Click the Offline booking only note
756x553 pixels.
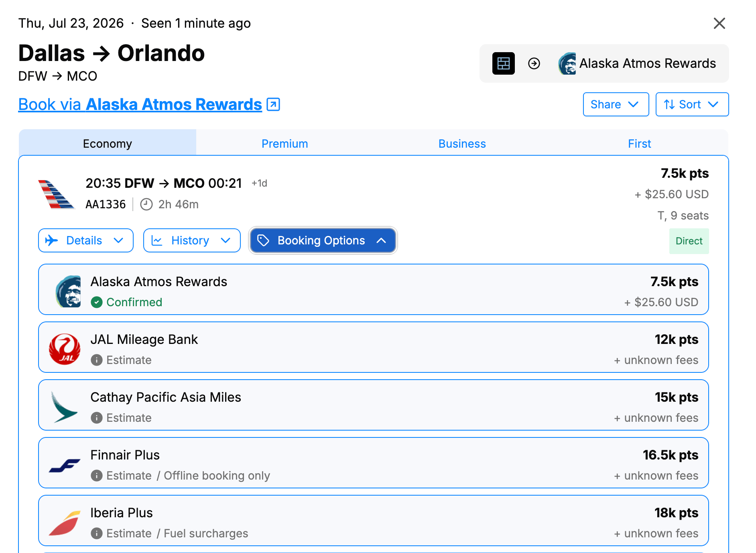coord(217,476)
